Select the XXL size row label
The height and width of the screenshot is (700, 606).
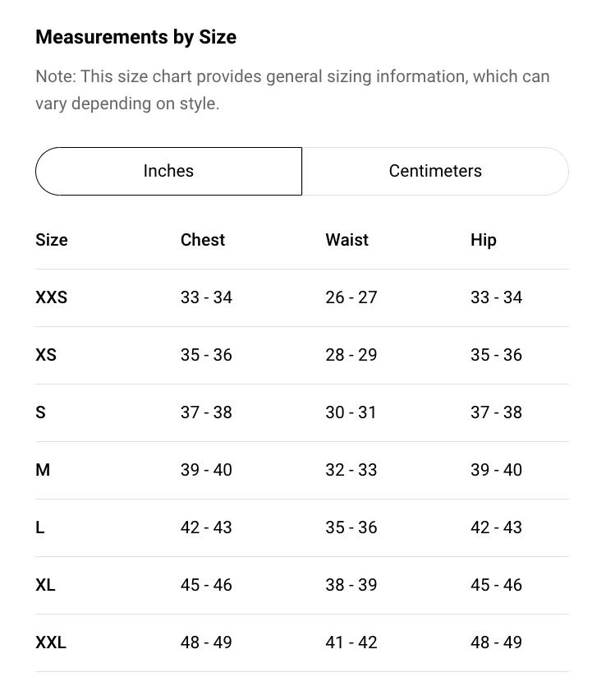51,642
